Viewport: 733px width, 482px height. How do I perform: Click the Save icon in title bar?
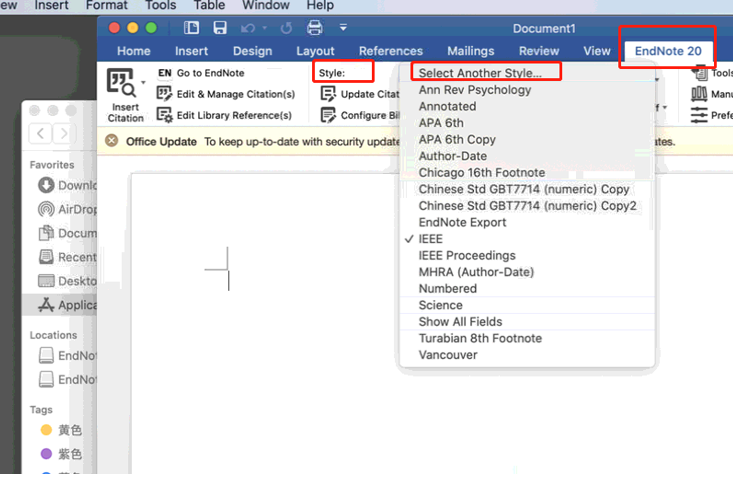click(219, 28)
